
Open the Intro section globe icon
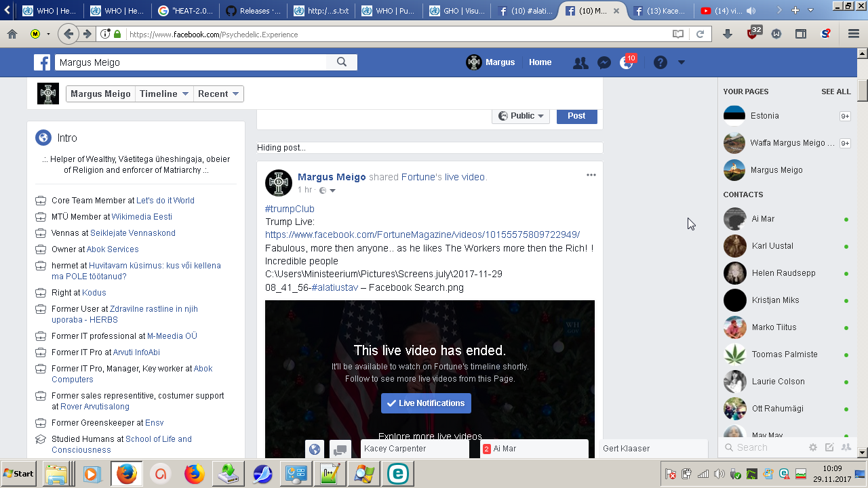pos(43,138)
